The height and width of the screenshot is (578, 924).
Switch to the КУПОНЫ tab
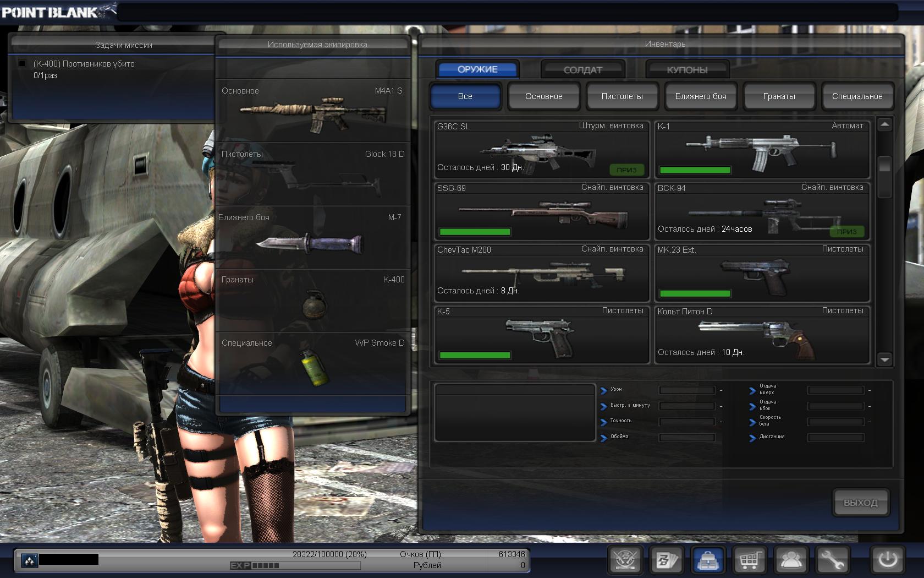pos(687,70)
